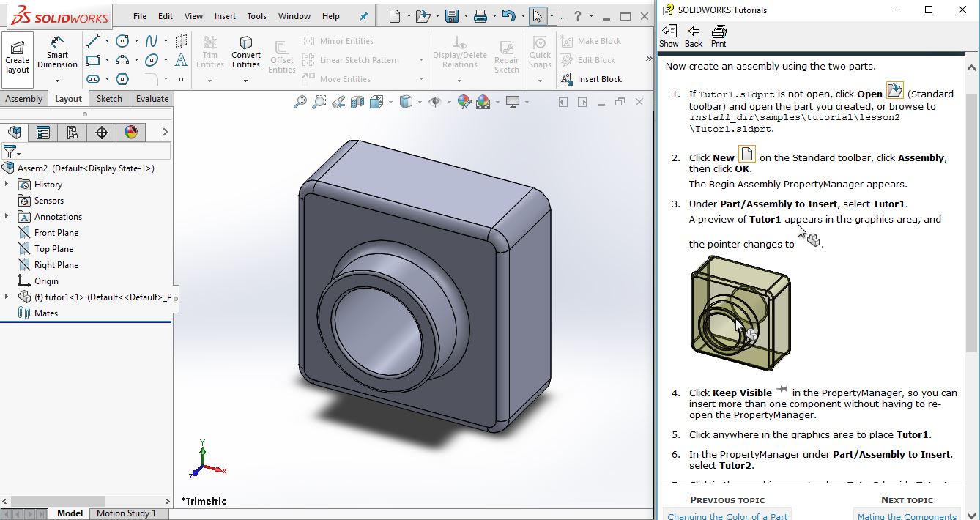
Task: Toggle Show in the tutorial toolbar
Action: (669, 35)
